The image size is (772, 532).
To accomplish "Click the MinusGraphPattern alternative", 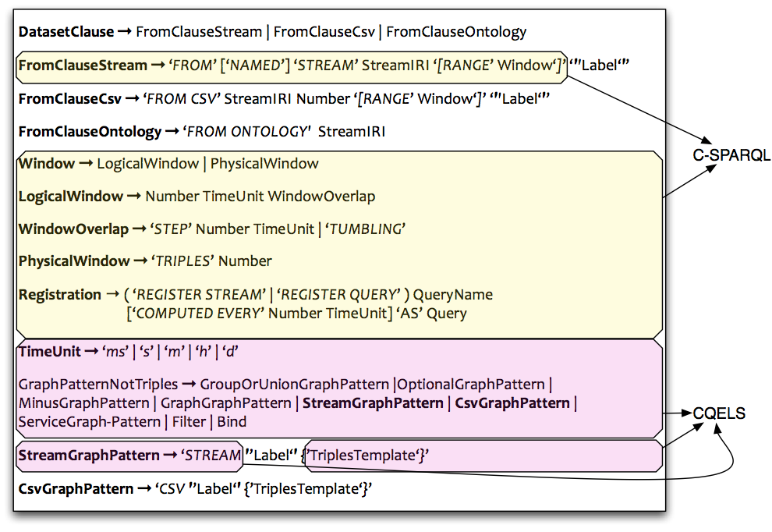I will (83, 403).
